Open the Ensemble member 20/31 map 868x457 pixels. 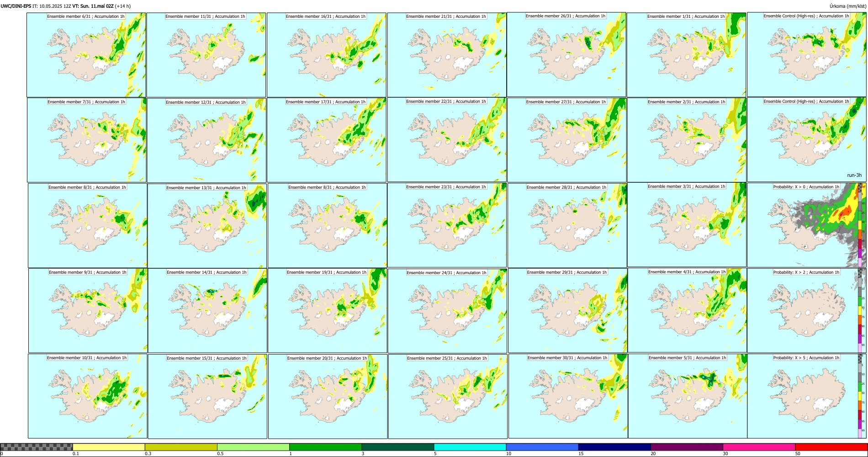tap(328, 396)
